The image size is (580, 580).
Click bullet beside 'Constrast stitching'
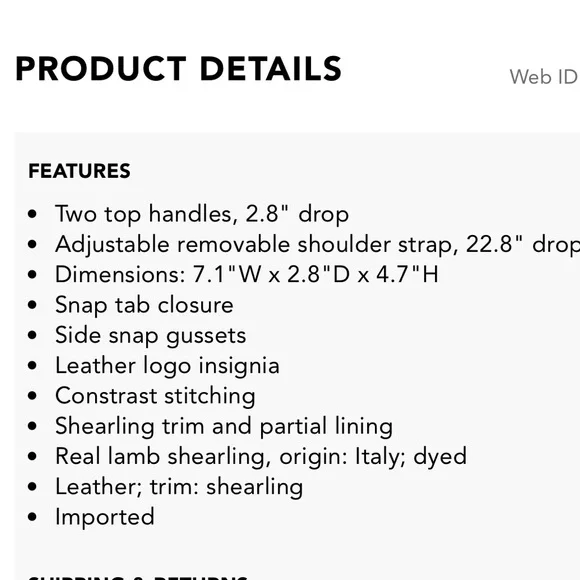(33, 396)
